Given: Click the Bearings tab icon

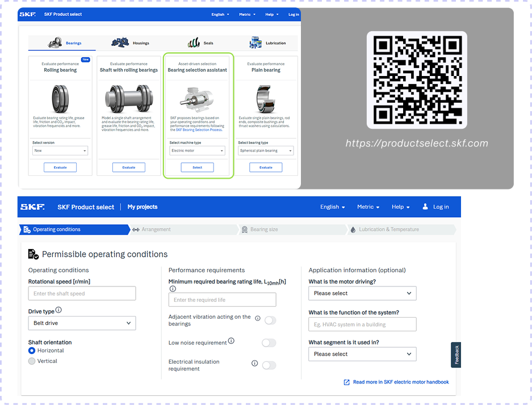Looking at the screenshot, I should click(55, 43).
